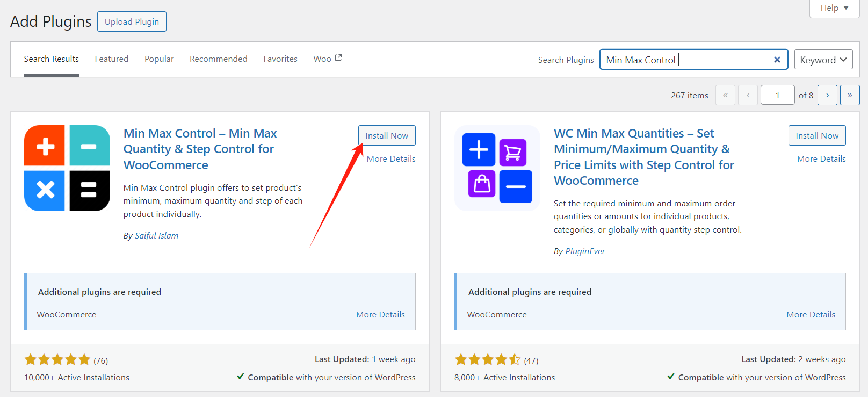Viewport: 868px width, 397px height.
Task: Click the current page number field
Action: coord(777,95)
